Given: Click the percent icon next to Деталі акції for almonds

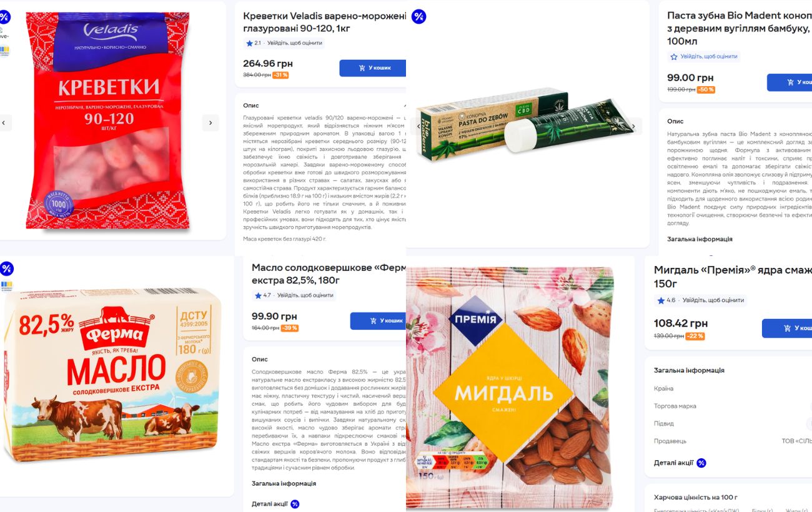Looking at the screenshot, I should pyautogui.click(x=701, y=463).
